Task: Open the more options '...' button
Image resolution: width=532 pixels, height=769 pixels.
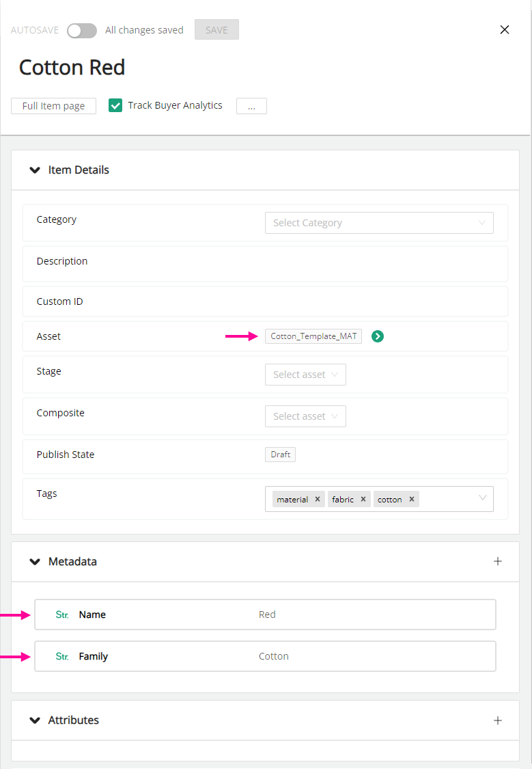Action: coord(251,106)
